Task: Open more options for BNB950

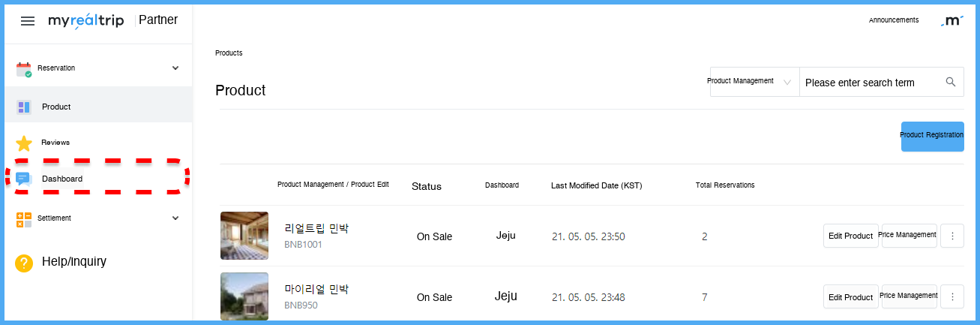Action: tap(952, 296)
